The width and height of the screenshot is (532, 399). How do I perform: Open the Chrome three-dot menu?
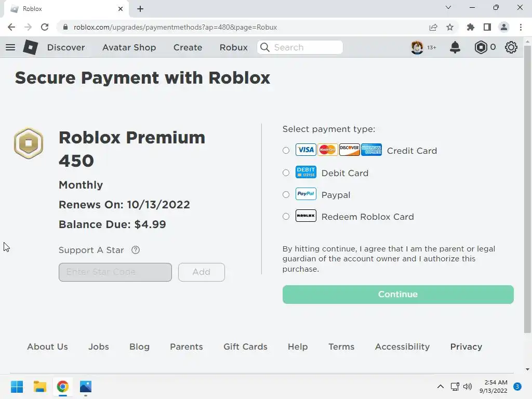521,27
